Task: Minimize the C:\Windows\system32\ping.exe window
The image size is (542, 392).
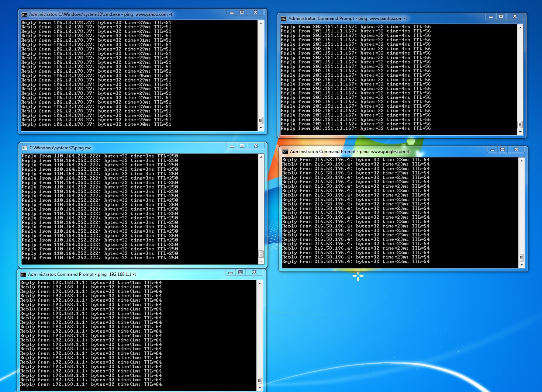Action: 232,146
